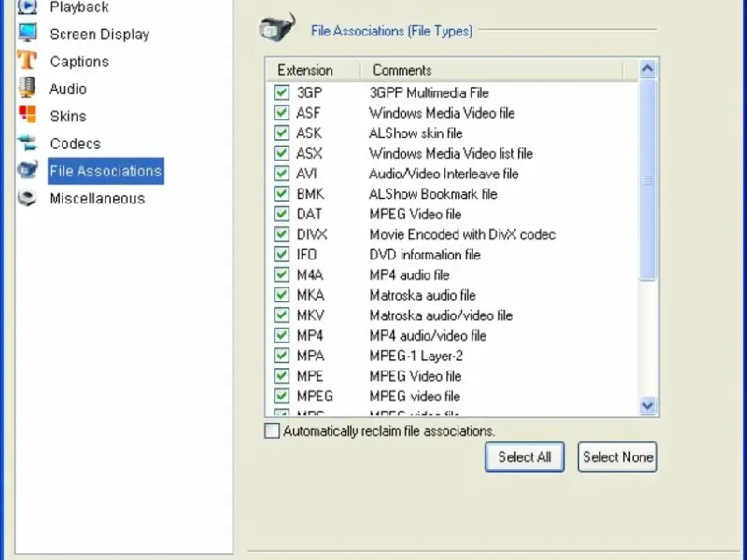This screenshot has height=560, width=747.
Task: Uncheck the DAT extension checkbox
Action: point(282,214)
